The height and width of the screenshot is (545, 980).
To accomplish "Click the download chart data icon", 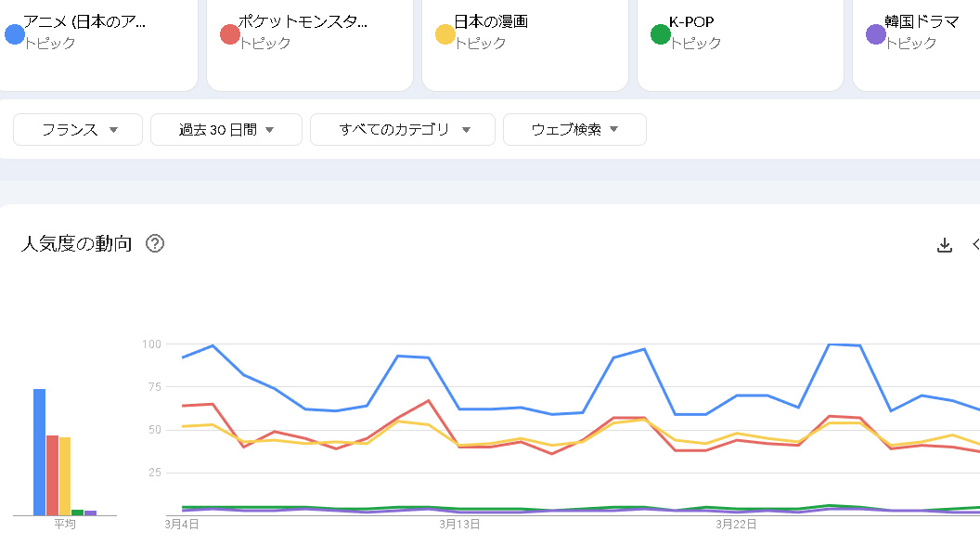I will (x=945, y=245).
